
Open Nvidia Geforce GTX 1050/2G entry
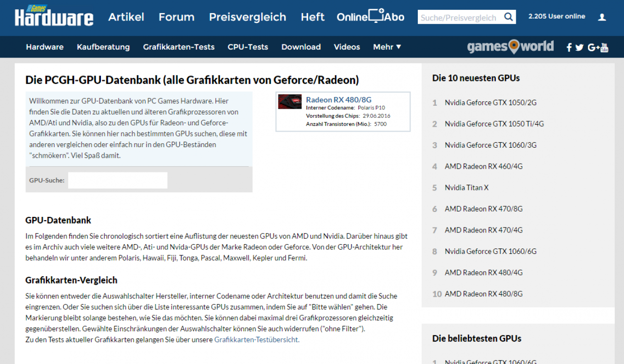[x=490, y=102]
